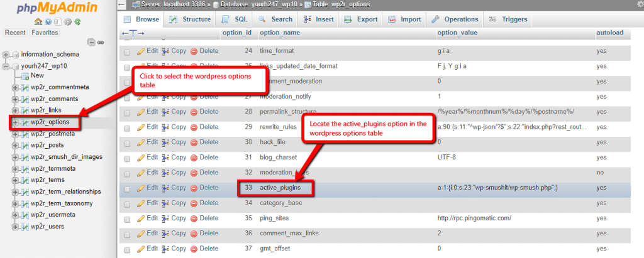This screenshot has height=258, width=644.
Task: Click the Favorites tables button
Action: click(x=45, y=33)
